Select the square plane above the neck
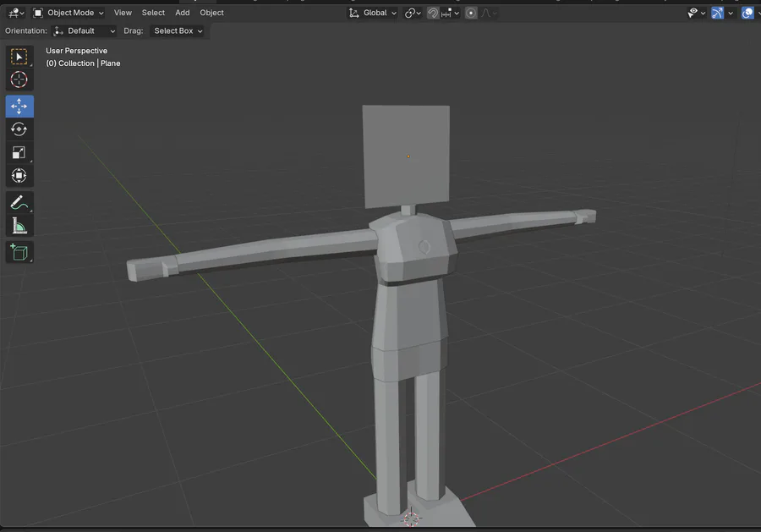Screen dimensions: 761x532 (406, 156)
